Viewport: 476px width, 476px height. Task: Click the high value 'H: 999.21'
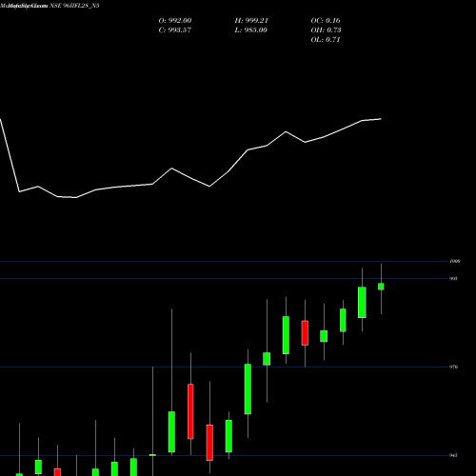coord(251,20)
